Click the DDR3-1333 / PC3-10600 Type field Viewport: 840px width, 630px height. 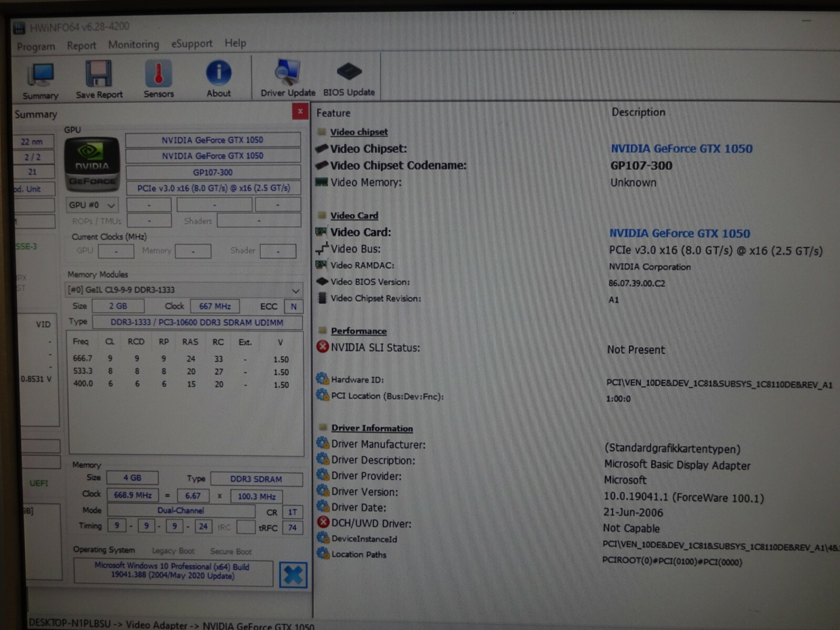(x=197, y=322)
